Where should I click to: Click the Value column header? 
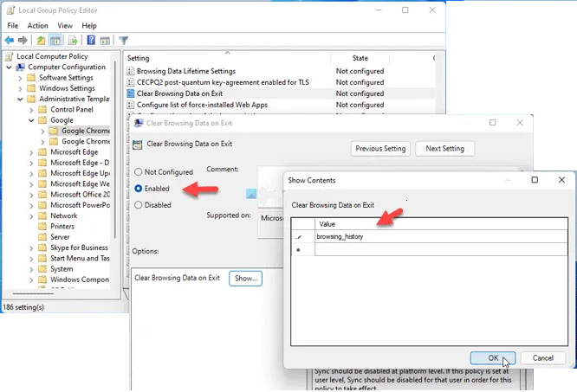click(x=441, y=224)
